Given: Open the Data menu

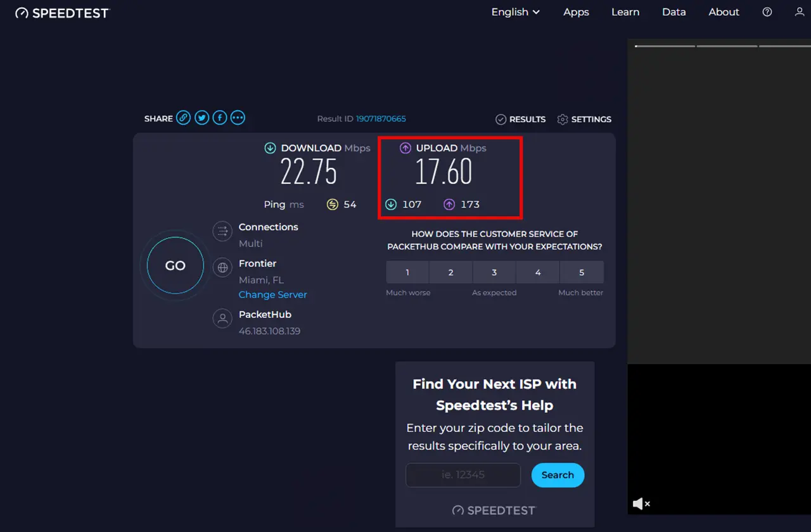Looking at the screenshot, I should 674,12.
